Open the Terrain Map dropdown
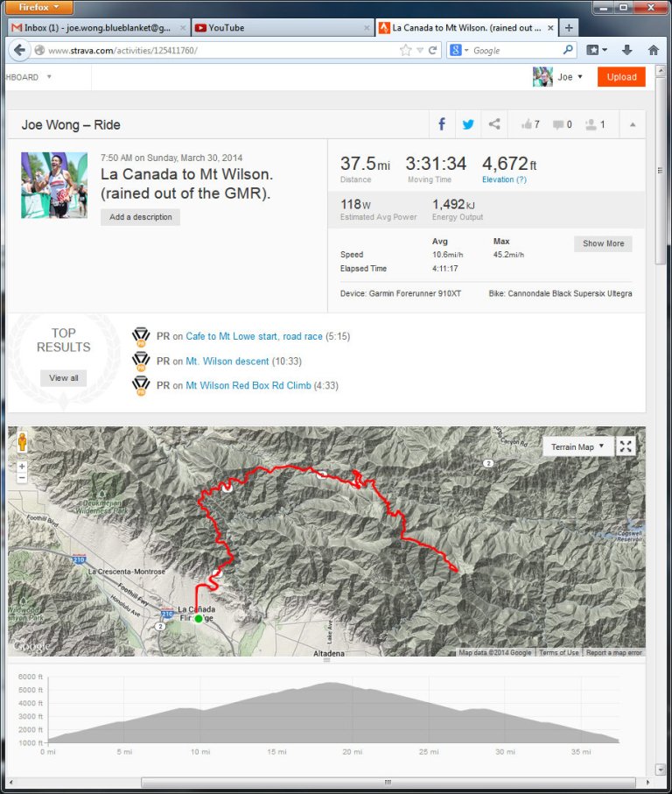 click(577, 446)
